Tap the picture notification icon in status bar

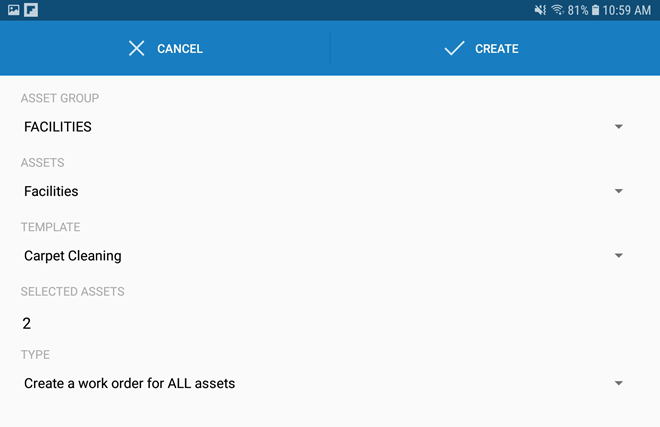pyautogui.click(x=14, y=10)
